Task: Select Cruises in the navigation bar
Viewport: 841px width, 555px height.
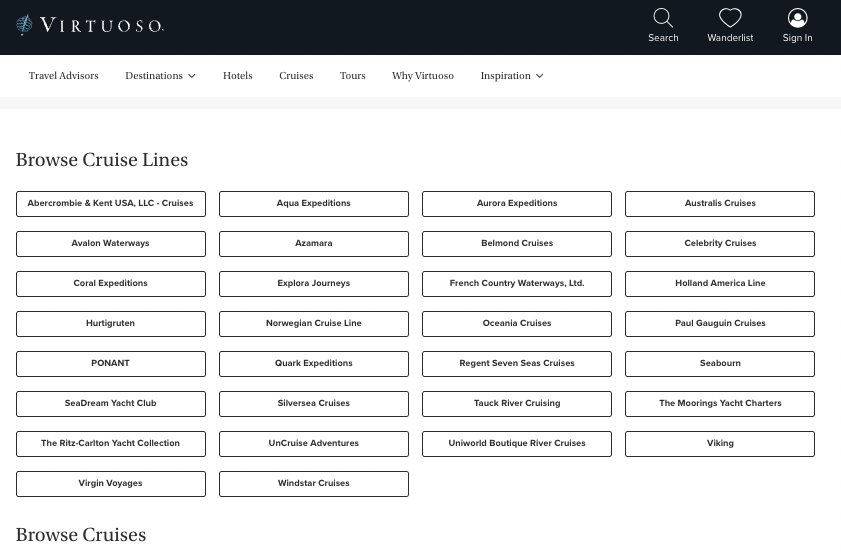Action: pos(296,76)
